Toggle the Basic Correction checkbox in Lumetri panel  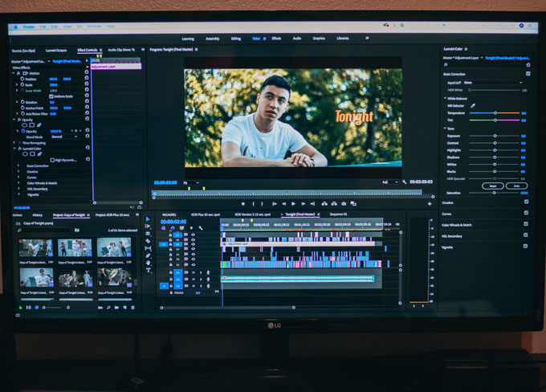[x=528, y=74]
